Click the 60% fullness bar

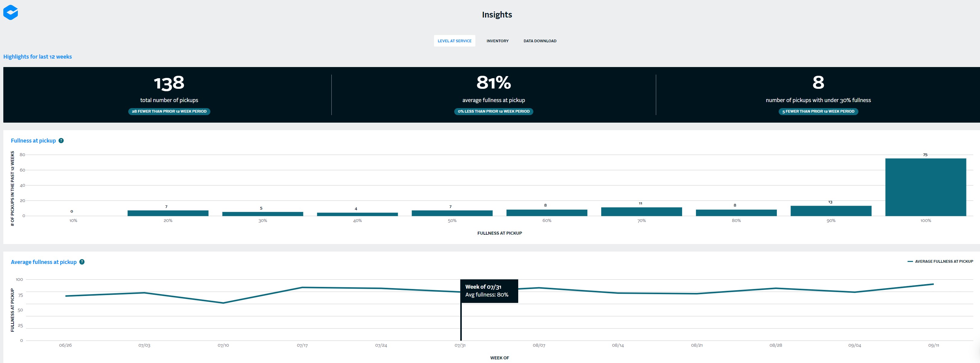tap(547, 213)
